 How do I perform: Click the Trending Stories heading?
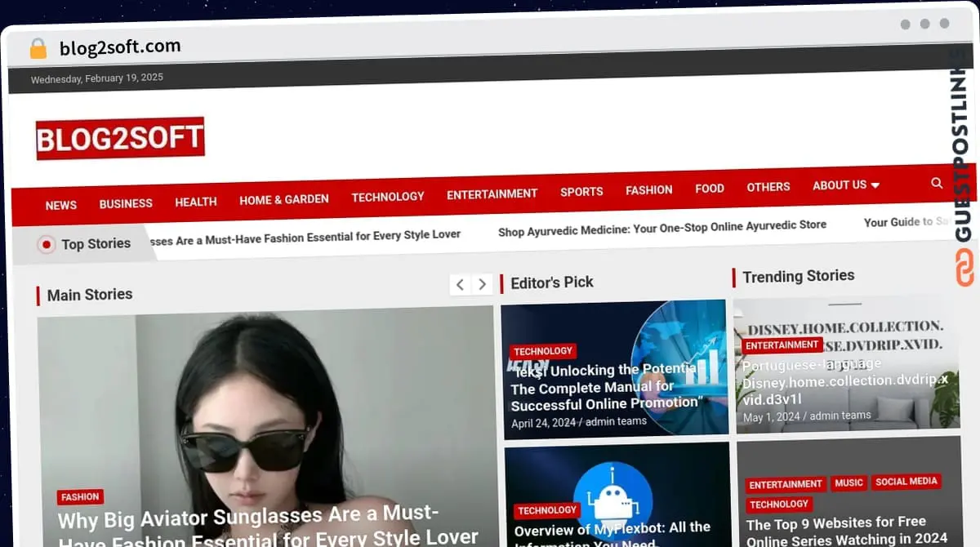tap(799, 276)
